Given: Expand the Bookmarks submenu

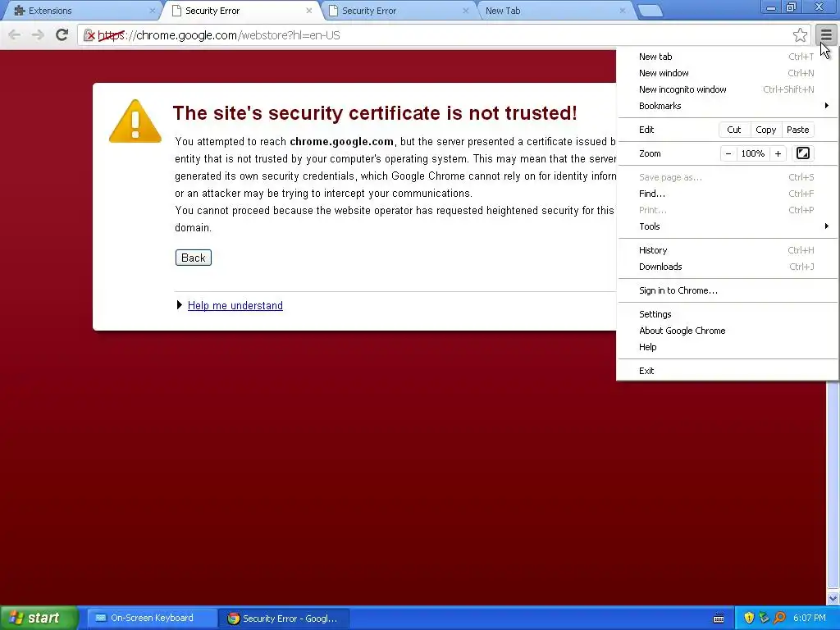Looking at the screenshot, I should pyautogui.click(x=728, y=106).
